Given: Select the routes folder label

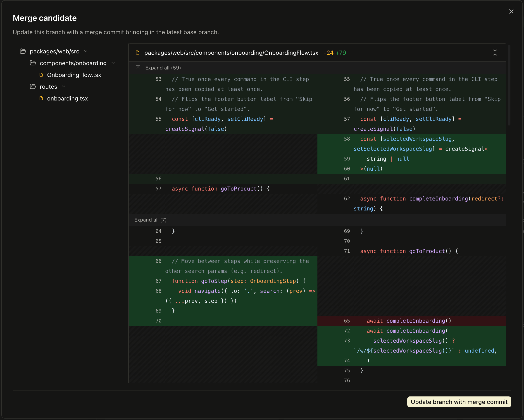Looking at the screenshot, I should 48,87.
